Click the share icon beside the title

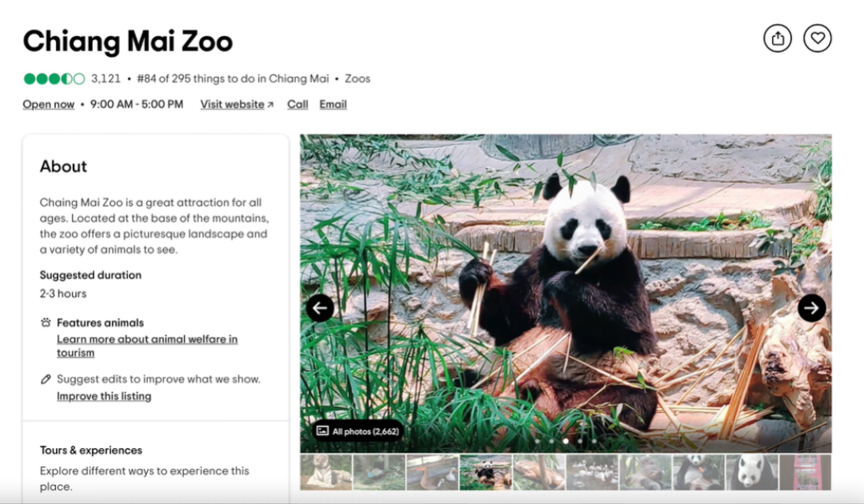click(x=777, y=38)
